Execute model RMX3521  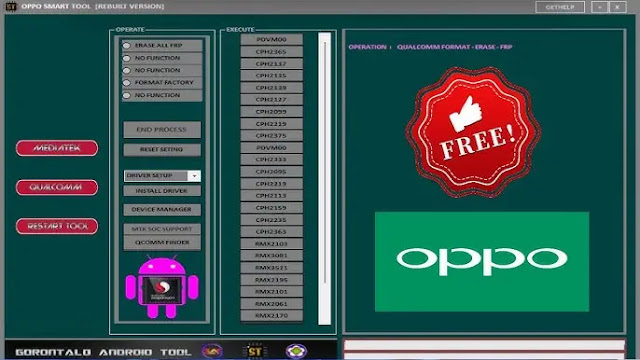tap(271, 268)
